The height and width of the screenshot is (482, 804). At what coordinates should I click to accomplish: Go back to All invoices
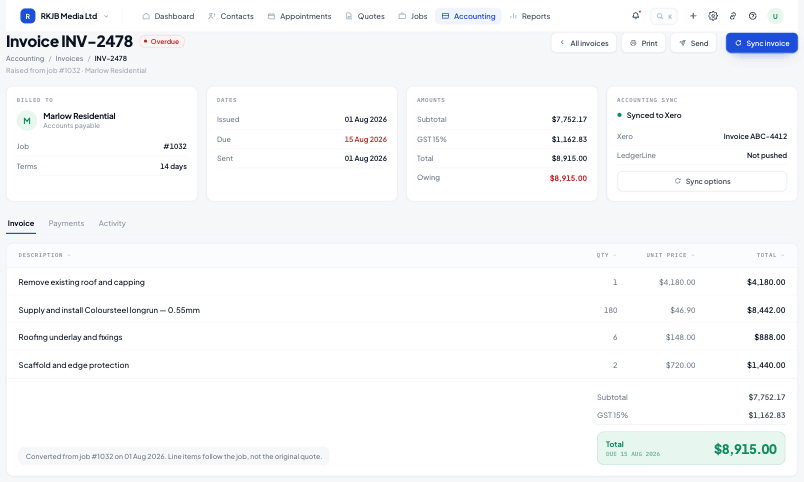(584, 43)
